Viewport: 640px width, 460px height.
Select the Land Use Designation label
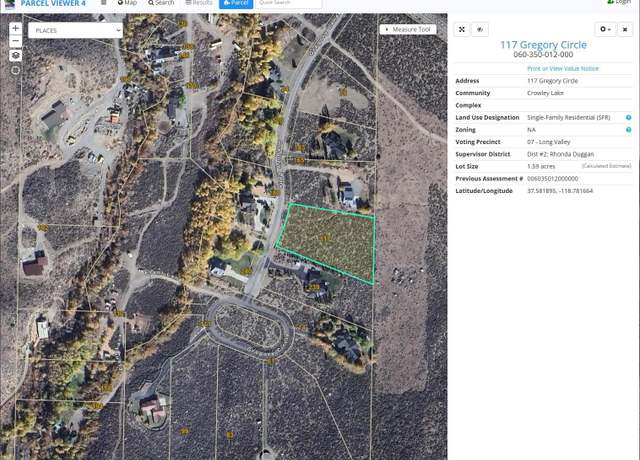click(487, 118)
